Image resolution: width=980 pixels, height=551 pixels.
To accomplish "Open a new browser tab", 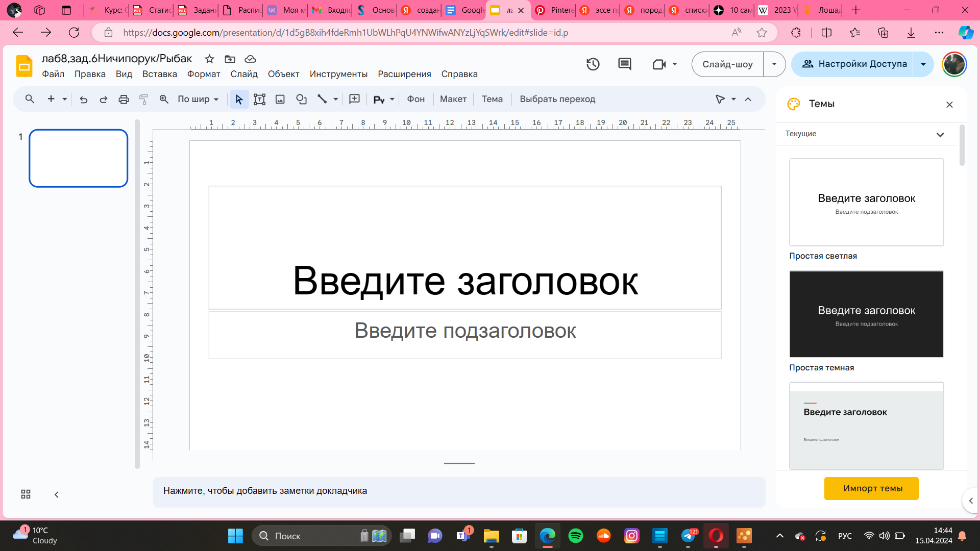I will [x=856, y=10].
